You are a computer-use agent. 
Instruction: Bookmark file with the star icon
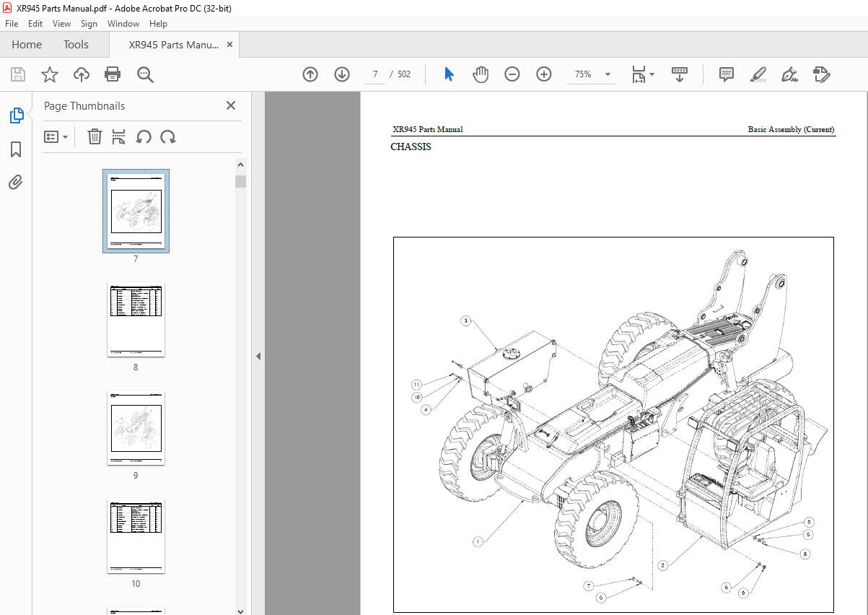(x=49, y=74)
